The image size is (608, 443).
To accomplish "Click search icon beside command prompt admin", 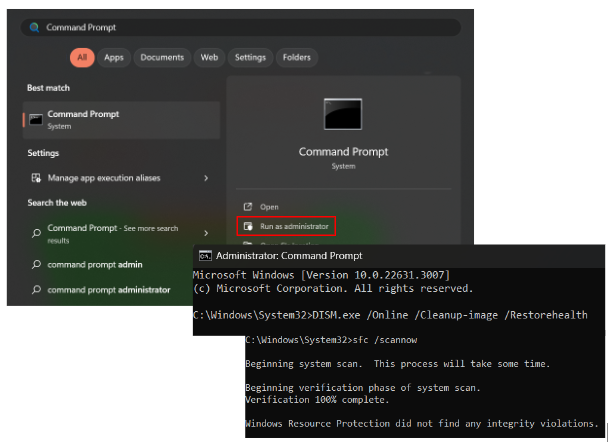I will point(36,265).
